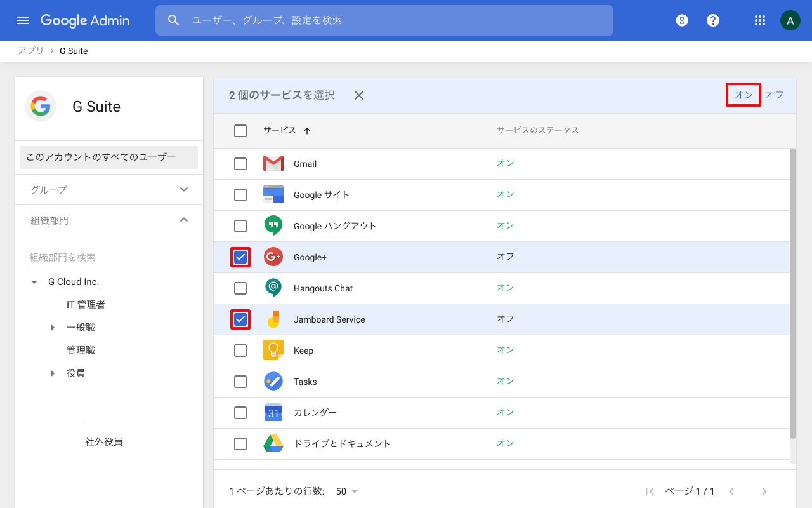This screenshot has width=812, height=508.
Task: Go to previous page arrow
Action: pyautogui.click(x=731, y=491)
